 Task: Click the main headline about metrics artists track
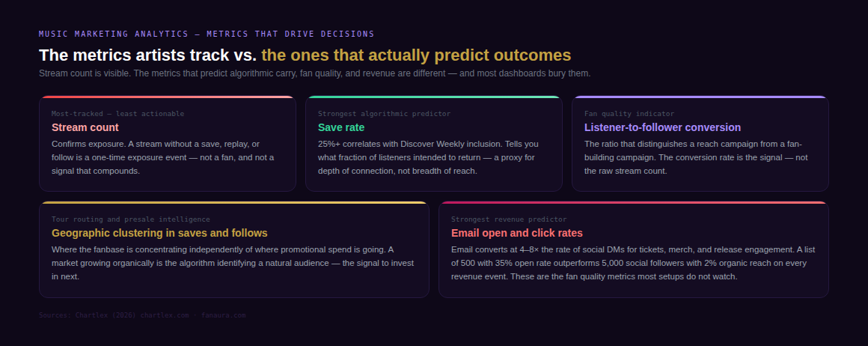pyautogui.click(x=305, y=55)
